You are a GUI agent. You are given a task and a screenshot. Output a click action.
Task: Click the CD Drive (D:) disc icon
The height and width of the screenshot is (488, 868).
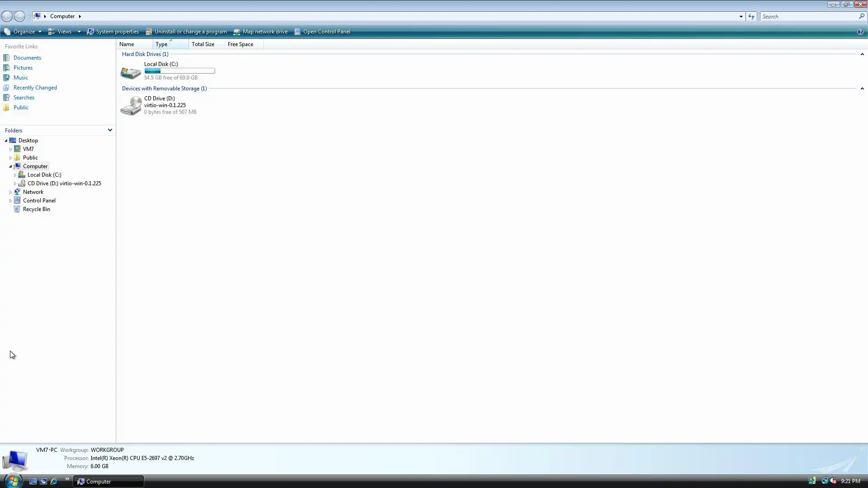pos(131,106)
